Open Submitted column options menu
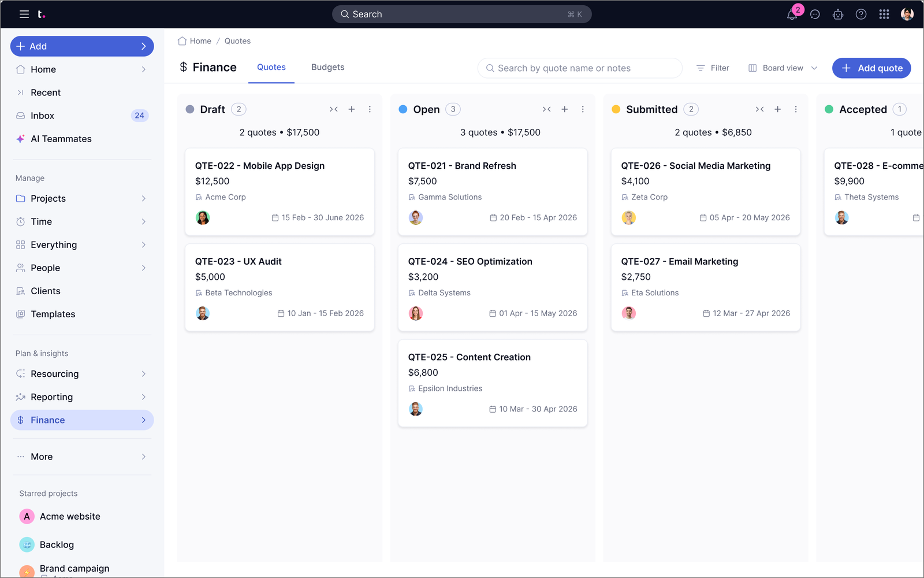The image size is (924, 578). click(x=796, y=109)
